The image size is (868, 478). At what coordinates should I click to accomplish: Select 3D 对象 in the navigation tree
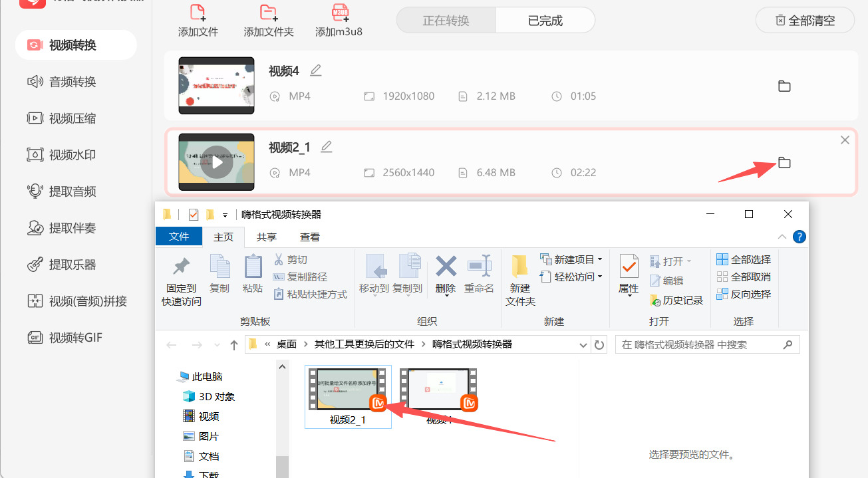[209, 396]
